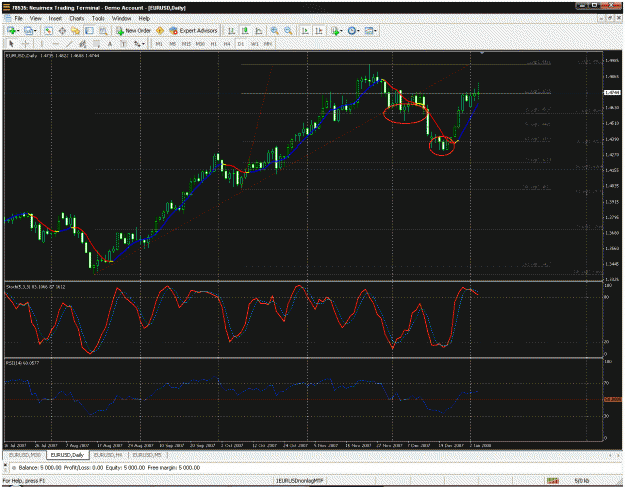Select the Trendline drawing tool
Viewport: 625px width, 487px height.
(69, 44)
